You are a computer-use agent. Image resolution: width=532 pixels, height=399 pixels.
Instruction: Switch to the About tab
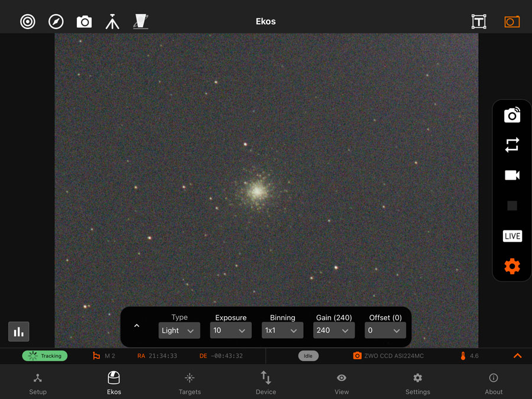[494, 384]
